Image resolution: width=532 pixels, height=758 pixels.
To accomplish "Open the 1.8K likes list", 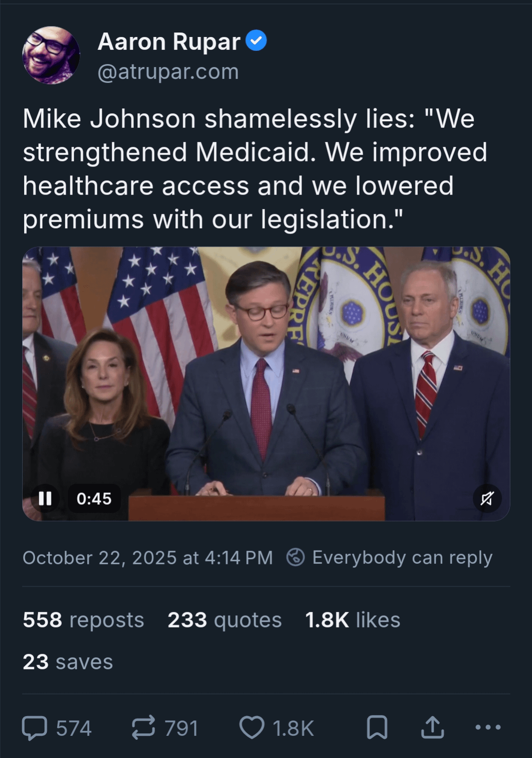I will pyautogui.click(x=352, y=620).
